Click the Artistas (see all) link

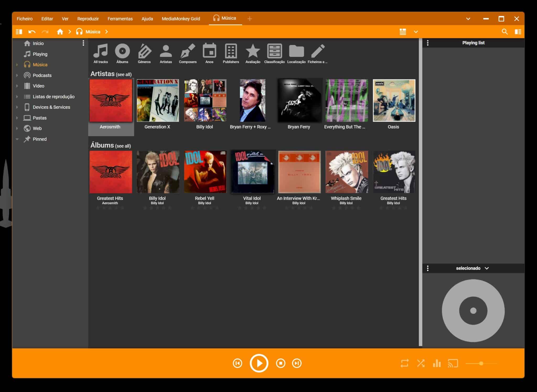(x=124, y=74)
